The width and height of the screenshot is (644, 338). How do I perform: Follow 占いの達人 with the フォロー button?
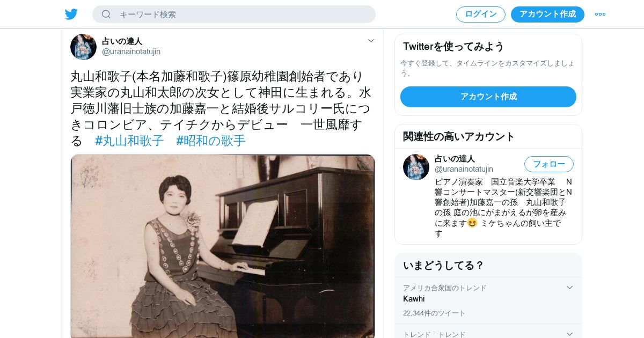click(549, 164)
